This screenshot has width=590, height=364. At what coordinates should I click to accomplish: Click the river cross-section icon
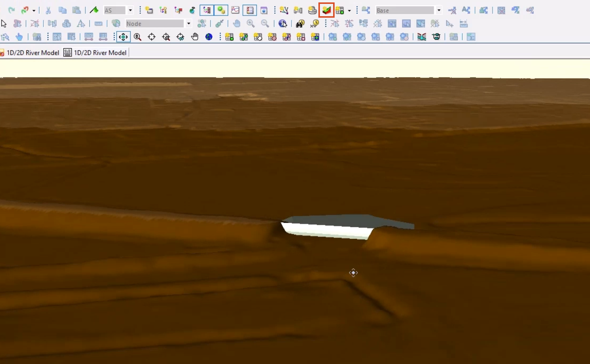coord(422,37)
